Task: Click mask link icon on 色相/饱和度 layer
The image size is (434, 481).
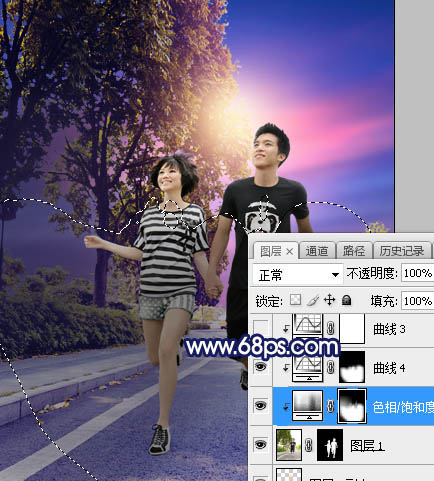Action: (x=330, y=406)
